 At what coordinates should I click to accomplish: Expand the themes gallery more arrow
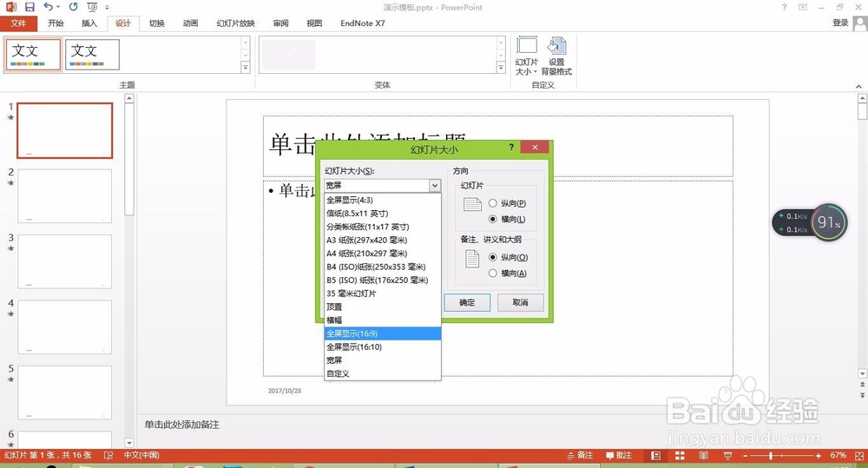(246, 67)
